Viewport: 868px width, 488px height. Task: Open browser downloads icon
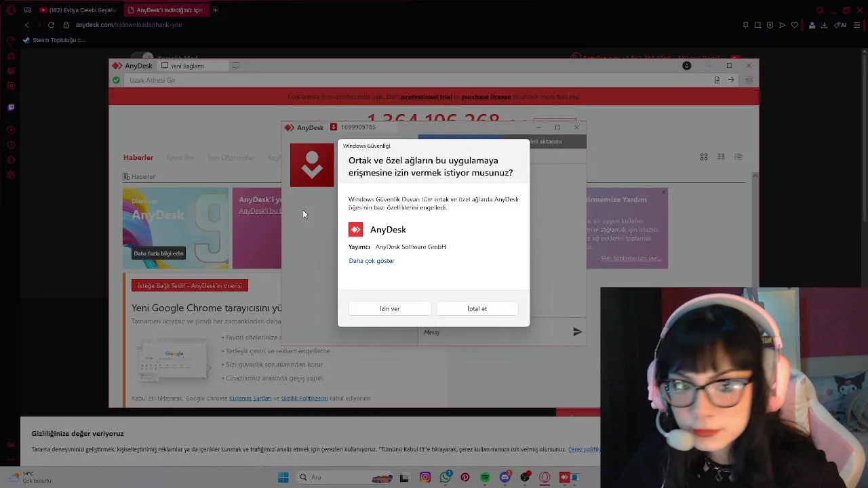824,25
